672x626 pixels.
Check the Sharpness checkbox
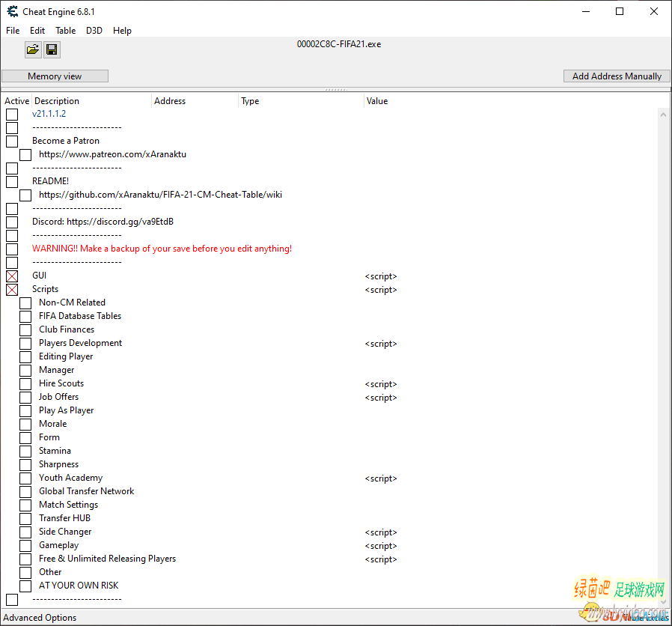[x=25, y=465]
